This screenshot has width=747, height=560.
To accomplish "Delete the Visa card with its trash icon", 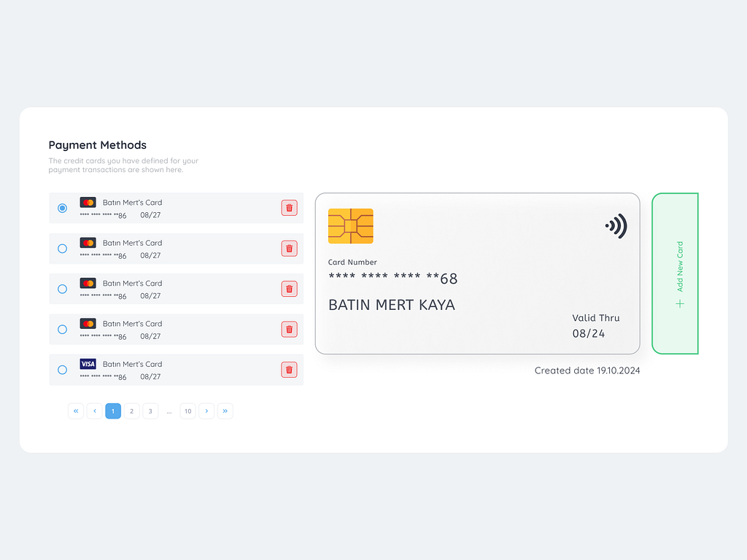I will click(x=289, y=370).
